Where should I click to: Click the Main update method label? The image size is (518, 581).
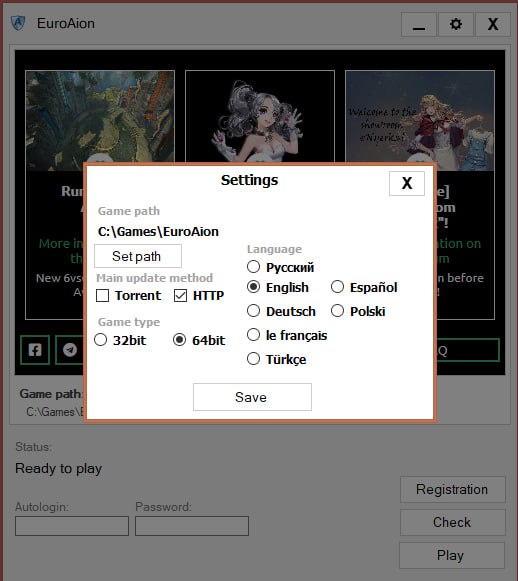155,278
